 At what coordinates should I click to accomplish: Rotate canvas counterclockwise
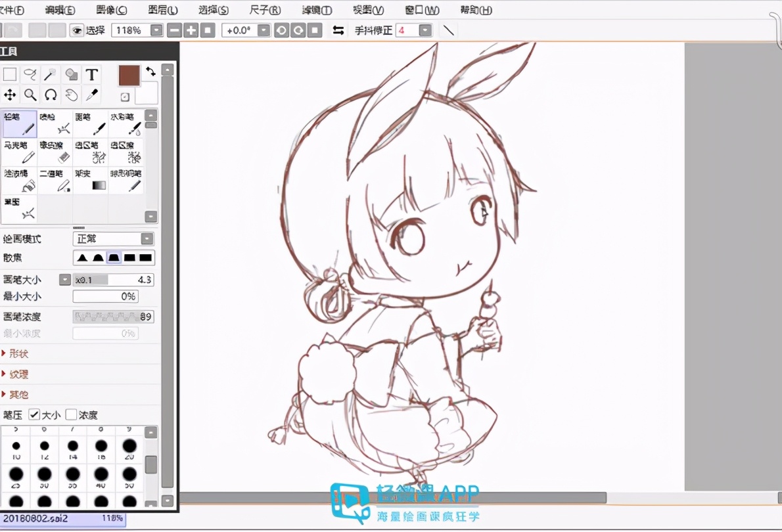click(281, 30)
